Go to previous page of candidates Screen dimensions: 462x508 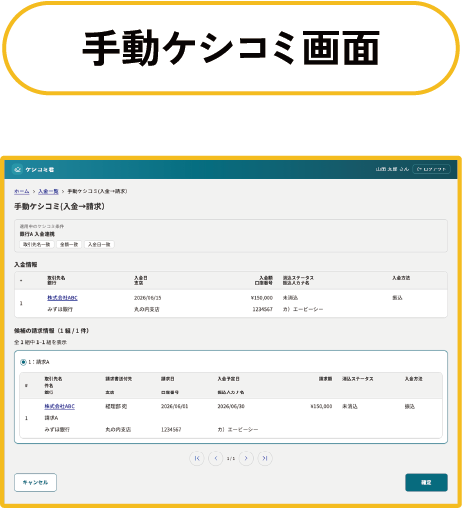pos(216,458)
